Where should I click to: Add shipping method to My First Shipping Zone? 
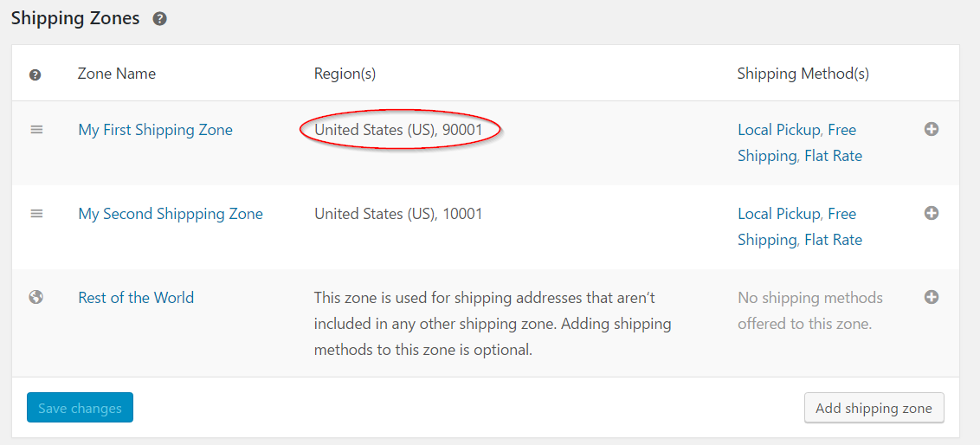[x=932, y=130]
